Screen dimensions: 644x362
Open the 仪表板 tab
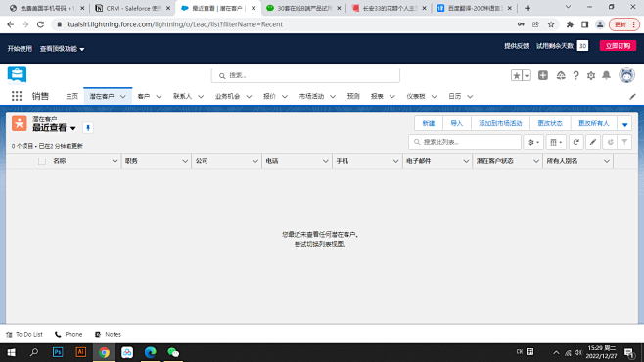pos(416,96)
